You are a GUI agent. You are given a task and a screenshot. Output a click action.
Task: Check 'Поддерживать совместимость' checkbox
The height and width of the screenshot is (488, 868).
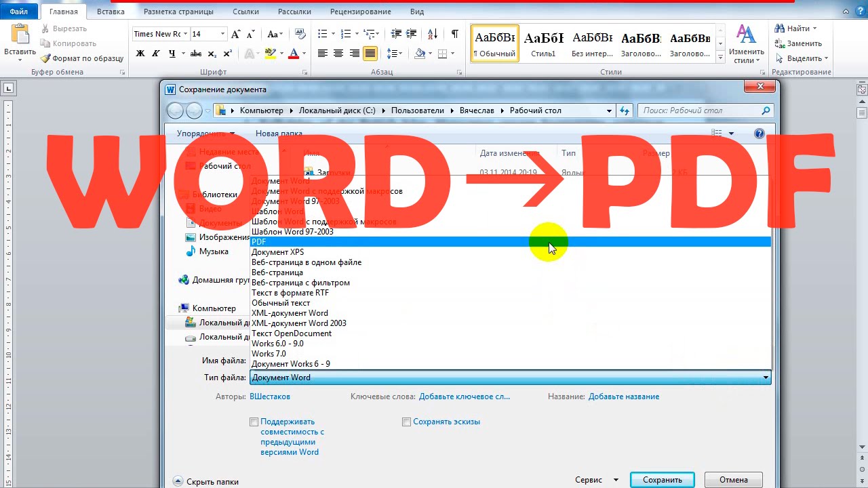pos(254,422)
